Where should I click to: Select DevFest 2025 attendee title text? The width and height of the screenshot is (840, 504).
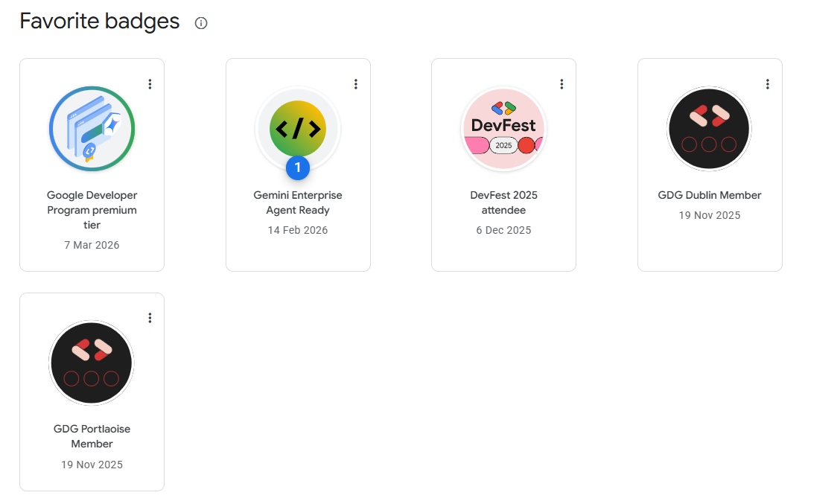tap(503, 202)
